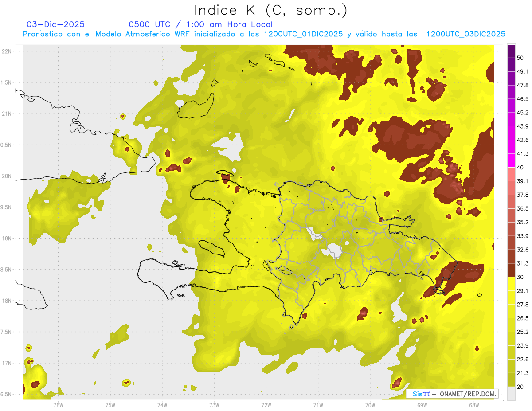The height and width of the screenshot is (411, 532).
Task: Select the '32.6' colorbar value
Action: click(523, 250)
